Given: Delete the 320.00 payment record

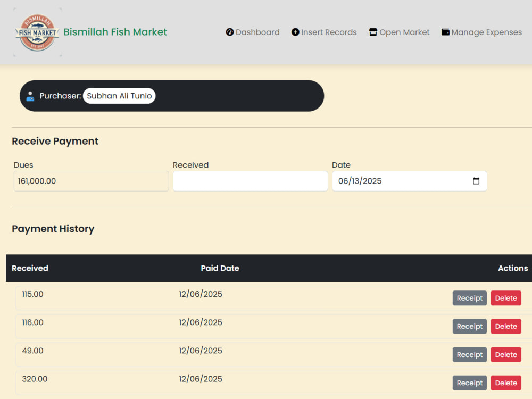Looking at the screenshot, I should (506, 383).
